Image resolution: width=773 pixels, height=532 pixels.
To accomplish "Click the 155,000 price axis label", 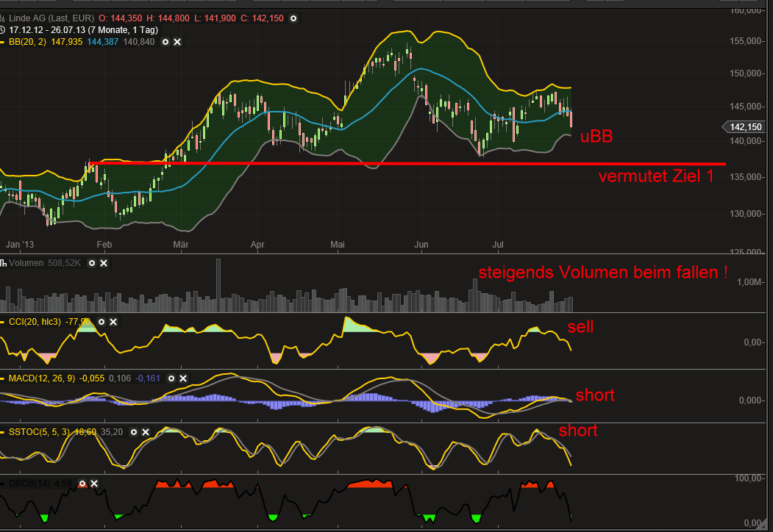I will [x=746, y=41].
